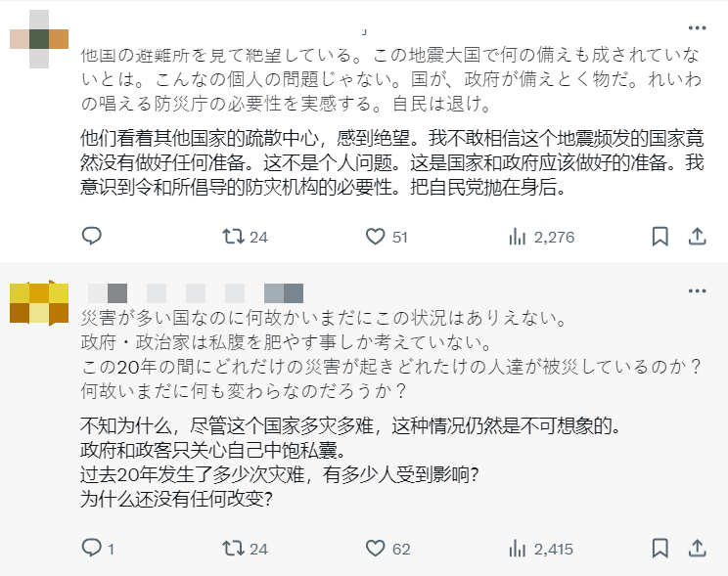Screen dimensions: 728x576
Task: Share the first tweet
Action: (697, 237)
